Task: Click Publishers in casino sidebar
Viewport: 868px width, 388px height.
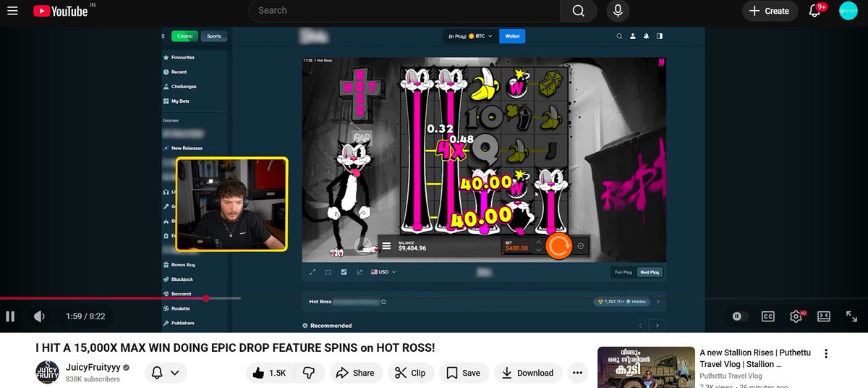Action: point(182,323)
